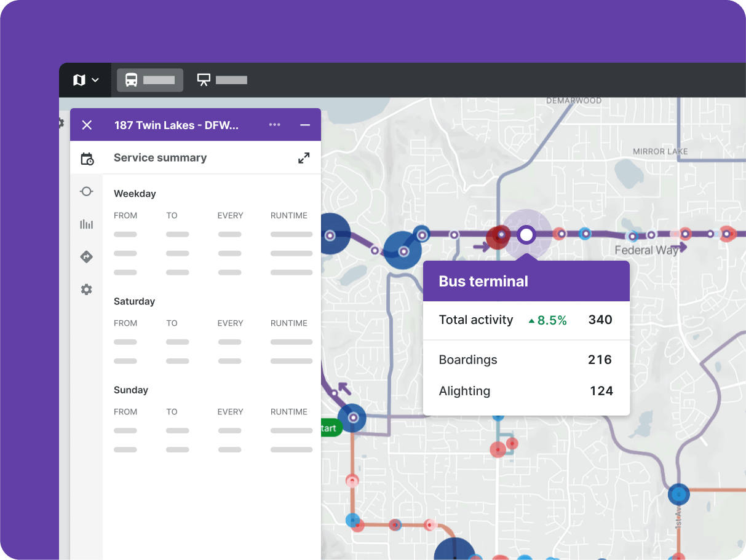This screenshot has width=746, height=560.
Task: Click the 8.5% total activity indicator
Action: [x=547, y=320]
